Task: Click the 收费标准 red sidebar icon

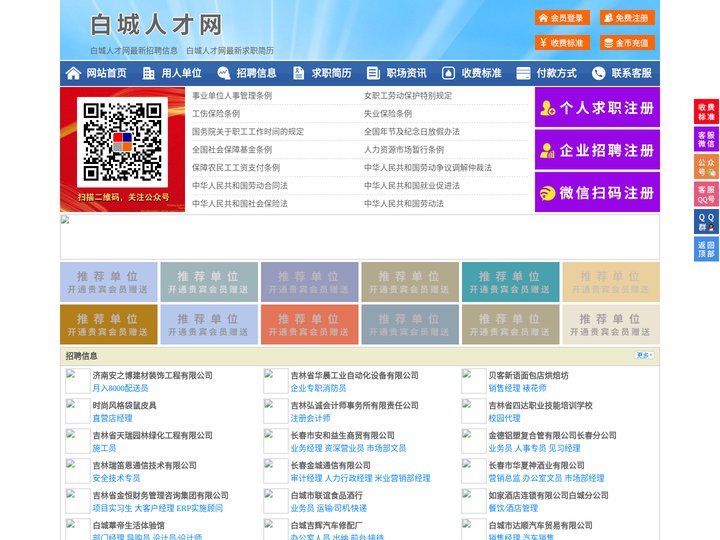Action: [706, 112]
